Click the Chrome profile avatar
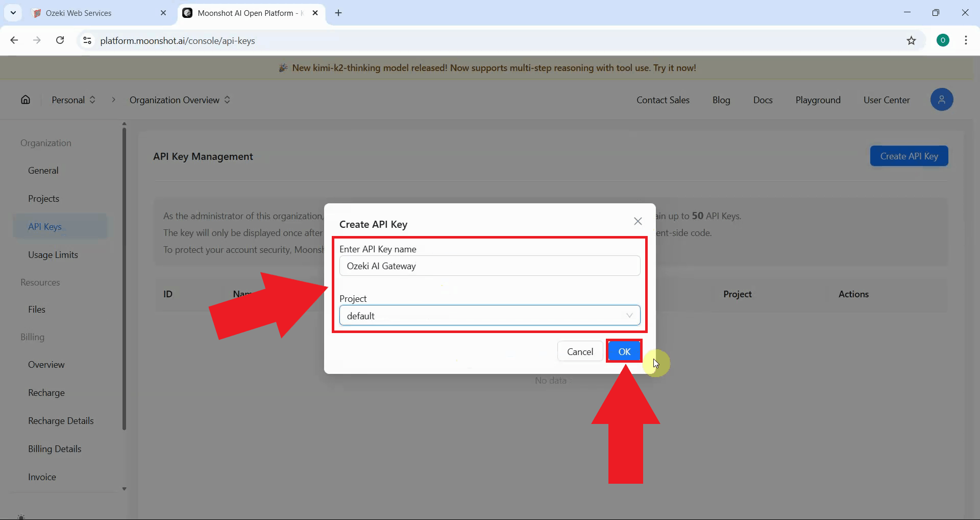This screenshot has height=520, width=980. (x=943, y=40)
